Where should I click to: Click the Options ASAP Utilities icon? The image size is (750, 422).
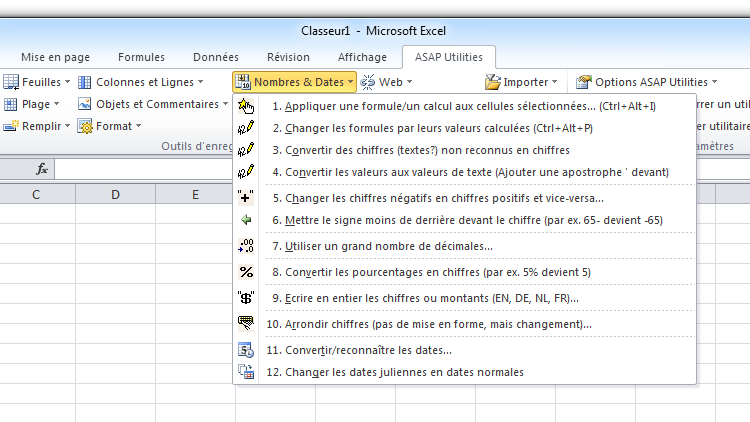pos(584,82)
